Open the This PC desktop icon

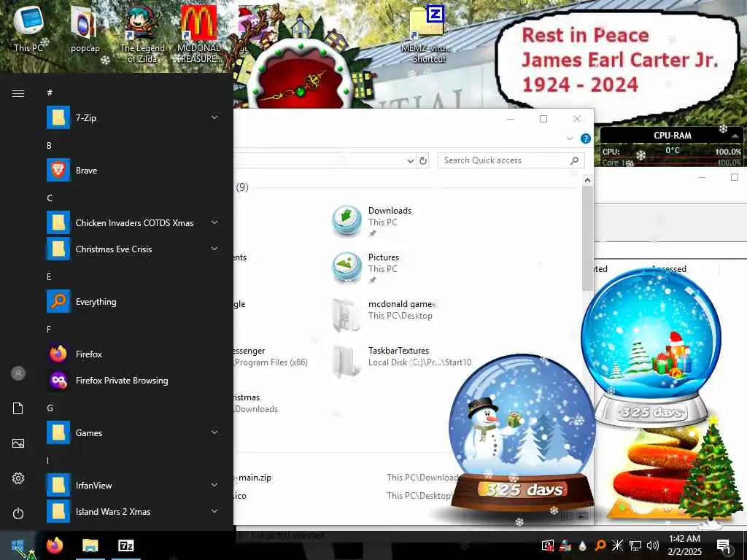tap(28, 28)
